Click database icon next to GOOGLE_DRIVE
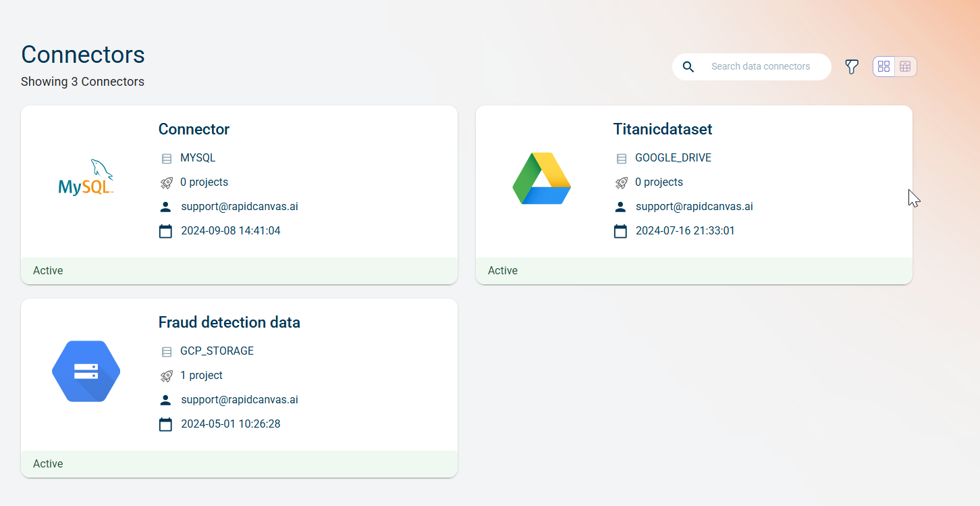The height and width of the screenshot is (506, 980). [x=622, y=159]
